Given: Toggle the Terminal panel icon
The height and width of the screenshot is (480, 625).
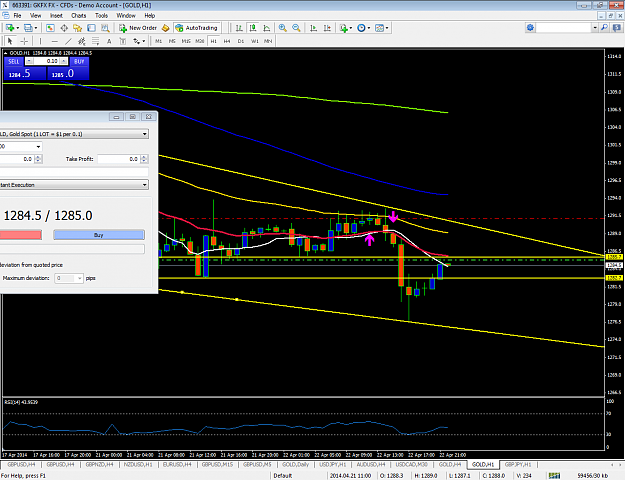Looking at the screenshot, I should [x=91, y=28].
